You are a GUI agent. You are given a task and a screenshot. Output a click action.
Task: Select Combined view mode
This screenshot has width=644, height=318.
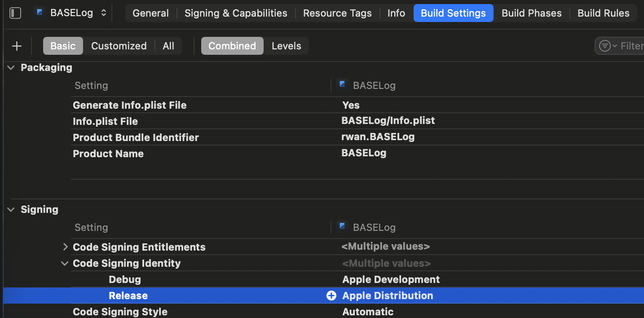tap(232, 46)
